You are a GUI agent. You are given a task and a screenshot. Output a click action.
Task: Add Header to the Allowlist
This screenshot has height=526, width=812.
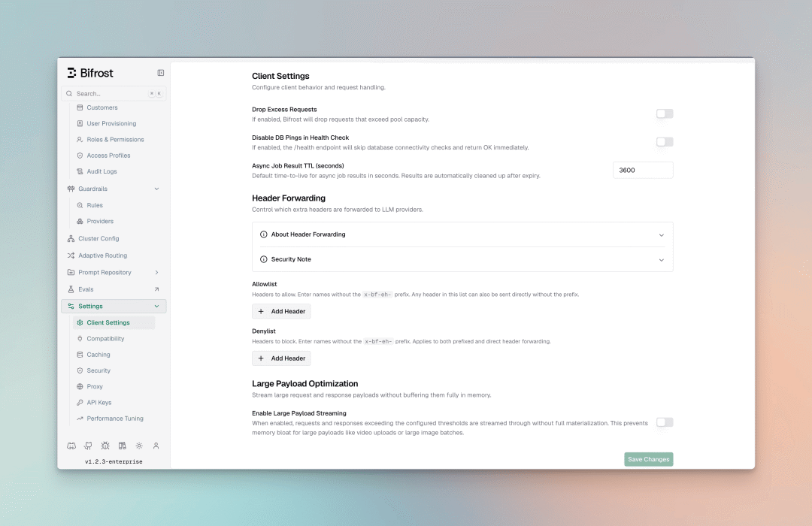(x=281, y=312)
